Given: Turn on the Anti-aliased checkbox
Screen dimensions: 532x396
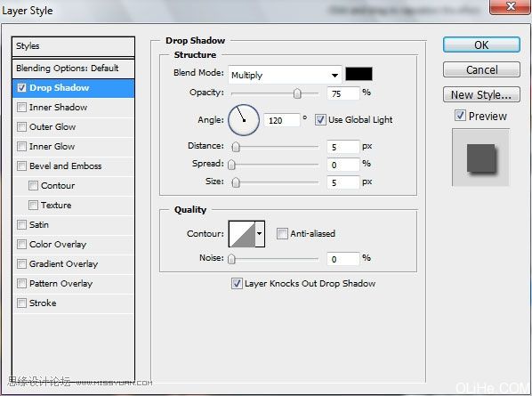Looking at the screenshot, I should coord(282,234).
